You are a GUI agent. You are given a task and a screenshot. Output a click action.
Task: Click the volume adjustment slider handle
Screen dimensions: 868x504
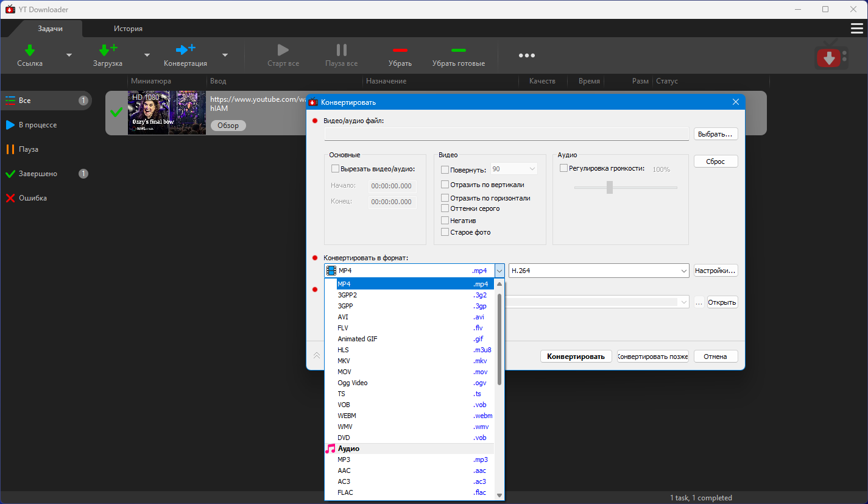(609, 188)
